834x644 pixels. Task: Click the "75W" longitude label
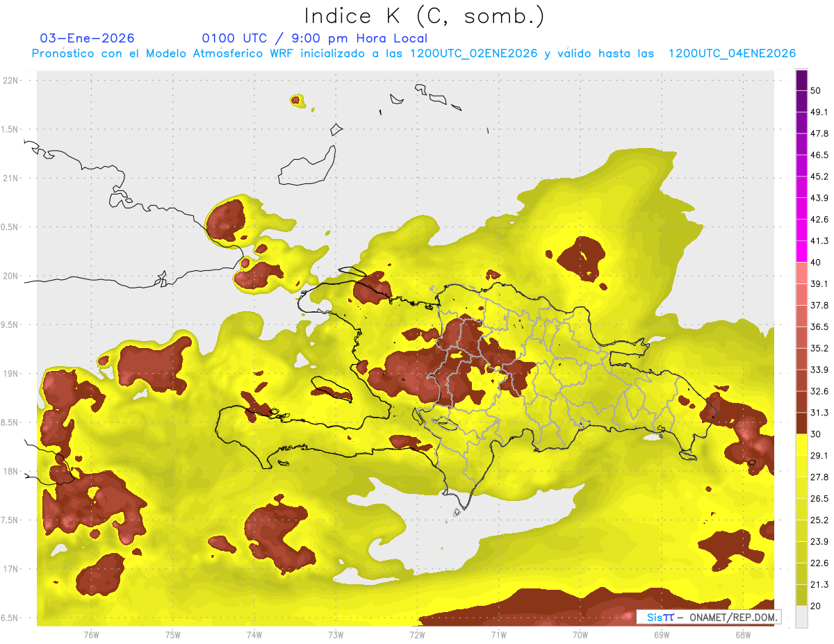(x=173, y=635)
